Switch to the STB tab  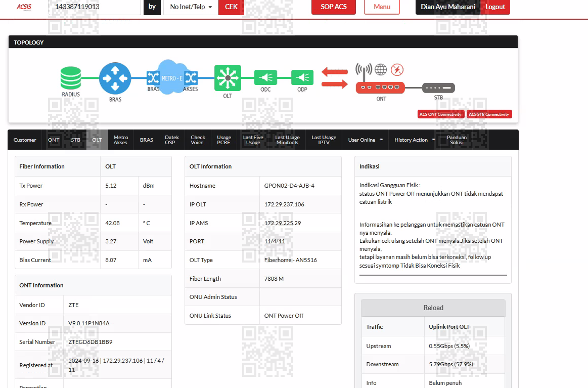coord(76,140)
